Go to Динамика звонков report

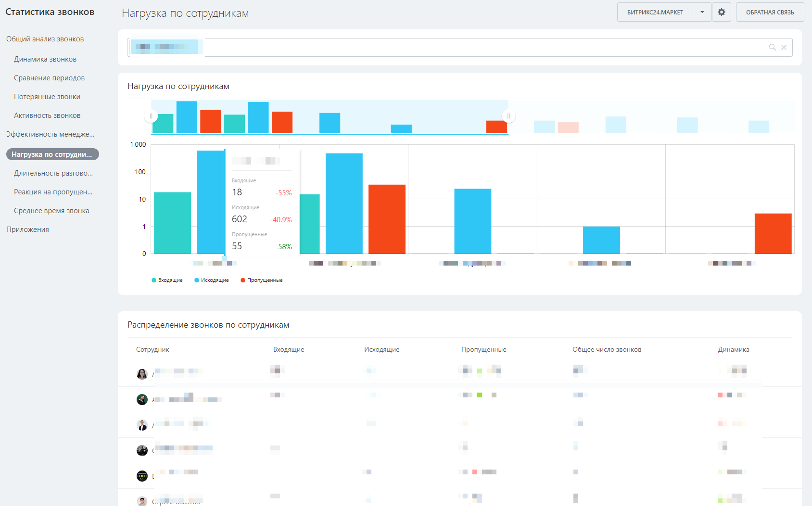(45, 59)
